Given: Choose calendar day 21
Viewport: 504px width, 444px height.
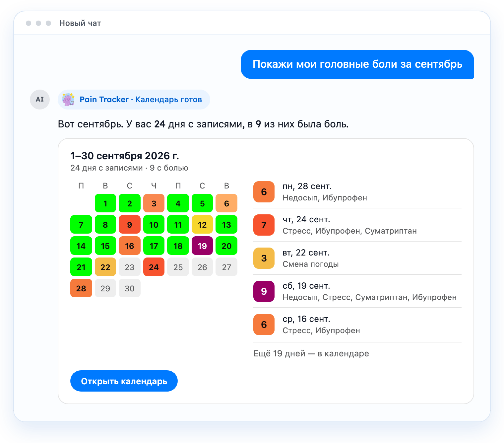Looking at the screenshot, I should point(81,267).
